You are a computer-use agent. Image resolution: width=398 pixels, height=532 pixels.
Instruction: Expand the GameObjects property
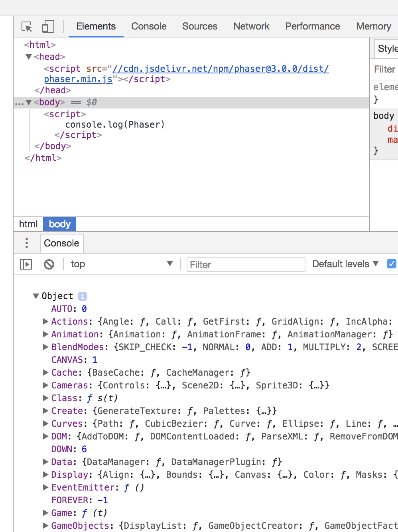(x=46, y=526)
